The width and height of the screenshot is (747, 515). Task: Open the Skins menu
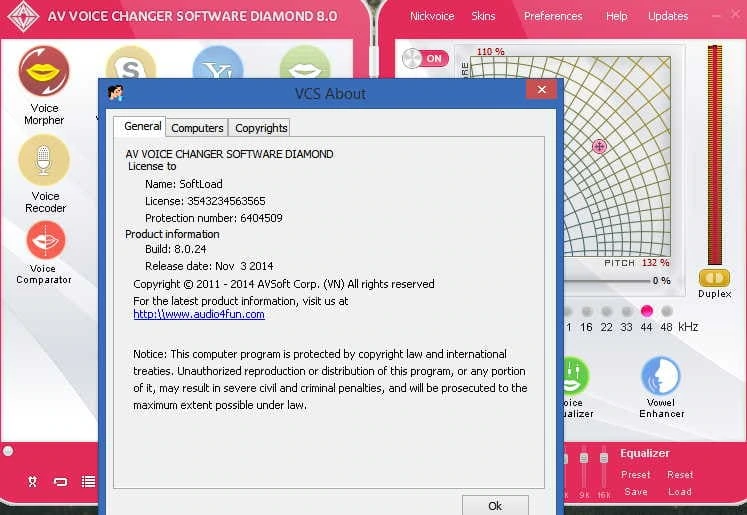click(x=483, y=16)
